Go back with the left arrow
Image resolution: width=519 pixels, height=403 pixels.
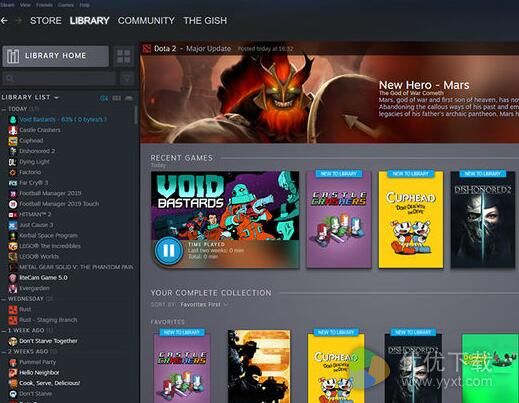click(x=4, y=21)
